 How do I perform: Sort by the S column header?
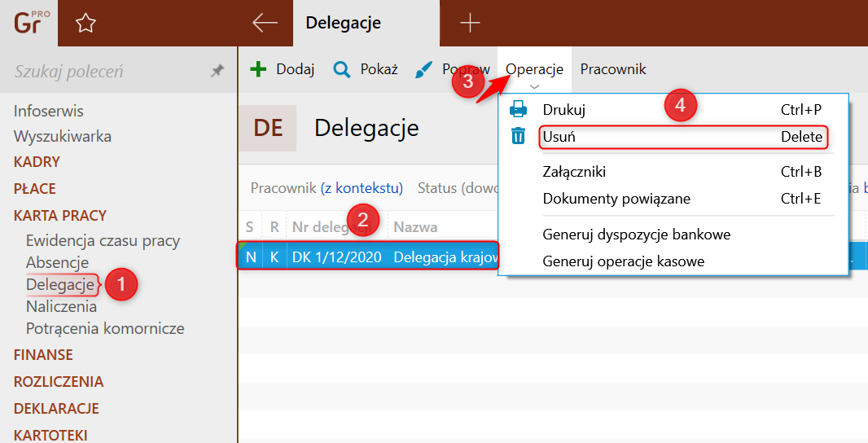250,227
